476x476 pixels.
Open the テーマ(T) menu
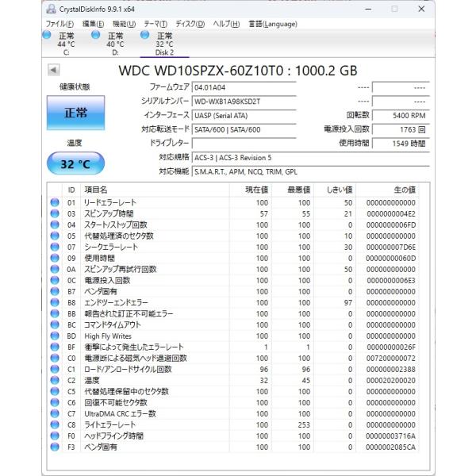coord(155,24)
